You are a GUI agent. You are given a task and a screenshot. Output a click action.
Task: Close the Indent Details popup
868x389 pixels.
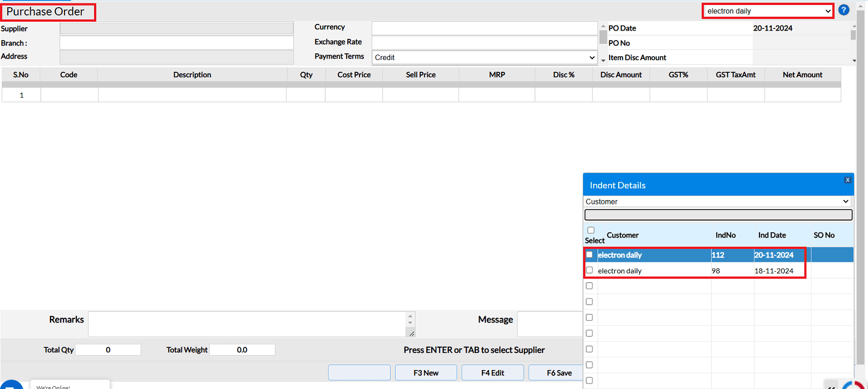847,180
